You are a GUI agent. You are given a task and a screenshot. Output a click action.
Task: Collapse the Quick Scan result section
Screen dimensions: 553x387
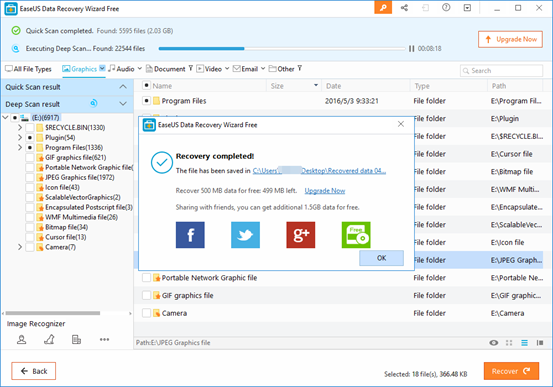(x=123, y=87)
